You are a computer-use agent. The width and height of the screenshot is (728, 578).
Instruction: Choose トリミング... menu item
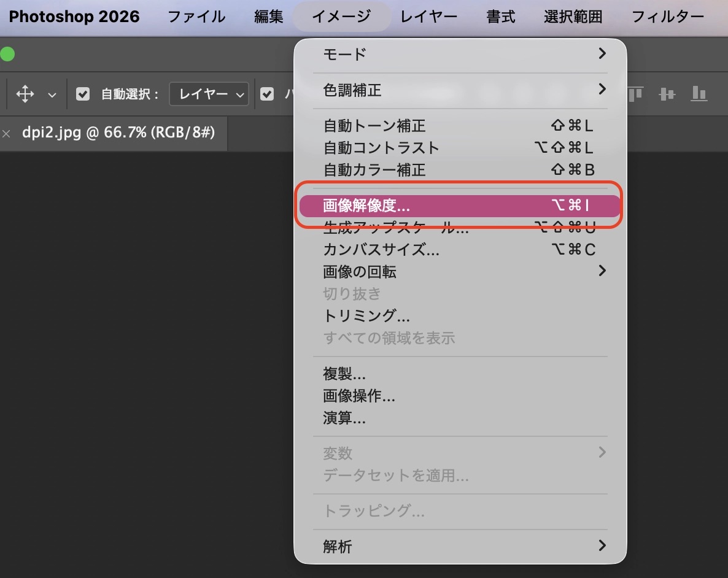tap(460, 316)
